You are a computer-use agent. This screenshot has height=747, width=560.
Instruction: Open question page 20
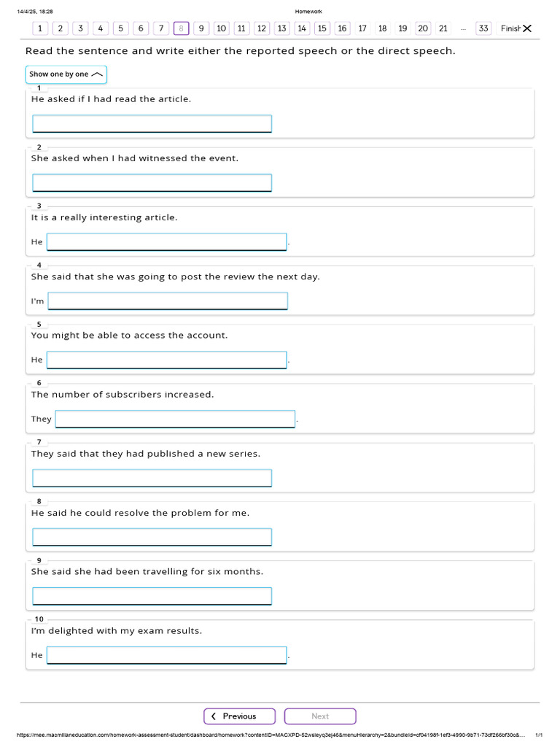tap(423, 28)
